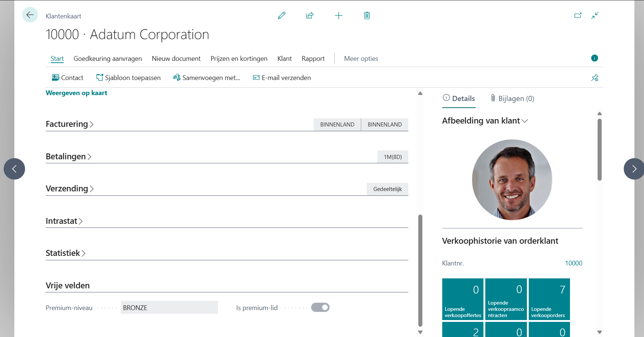This screenshot has height=337, width=644.
Task: Delete the customer with trash icon
Action: (367, 15)
